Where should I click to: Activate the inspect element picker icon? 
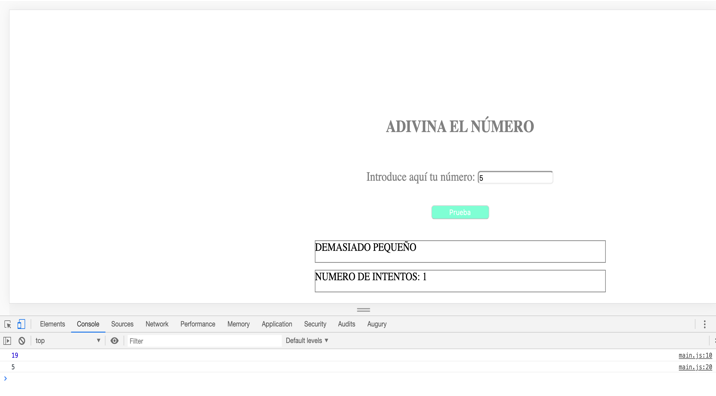tap(8, 324)
